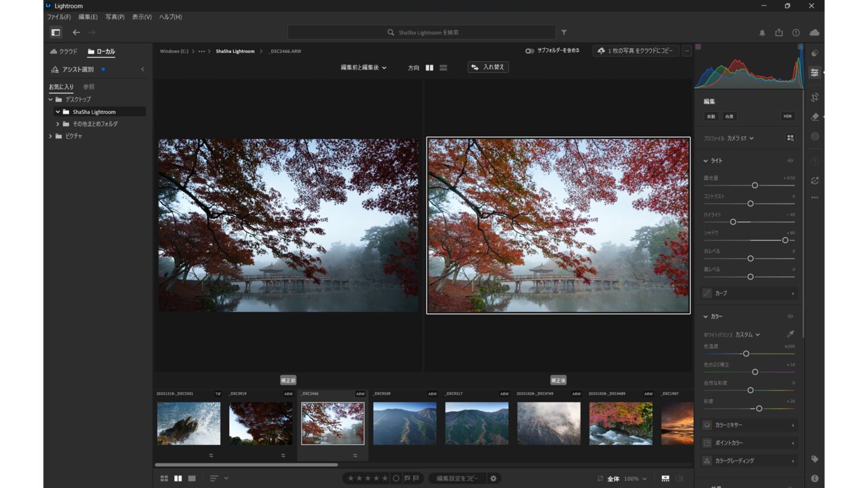Click the 編集設定をコピー button
Screen dimensions: 868x488
coord(458,478)
